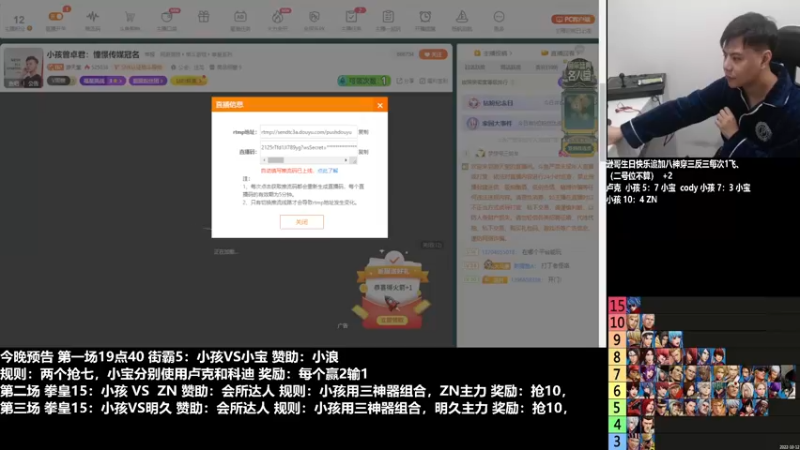This screenshot has height=450, width=800.
Task: Click the stream key scrollbar left arrow
Action: [x=264, y=160]
